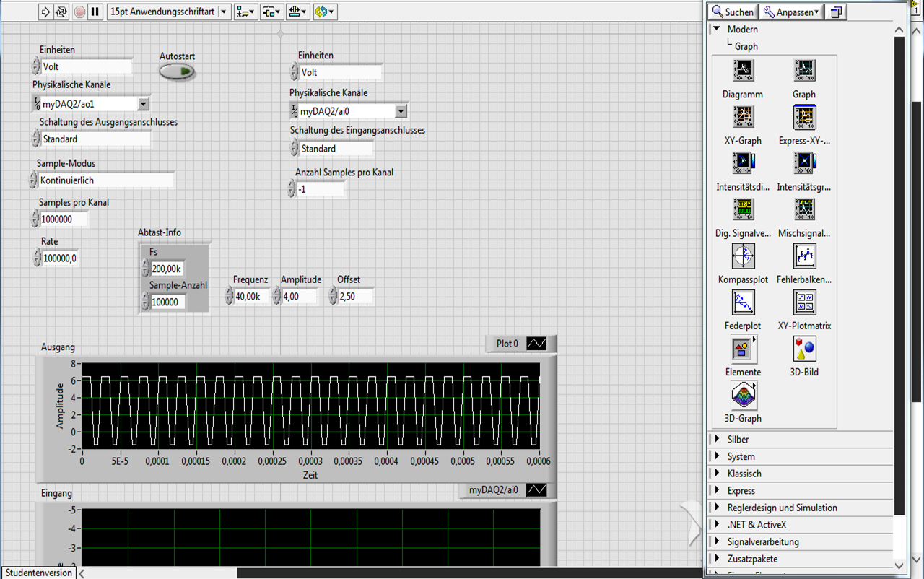Pick the Kompassplot icon
Viewport: 924px width, 579px height.
pos(743,256)
